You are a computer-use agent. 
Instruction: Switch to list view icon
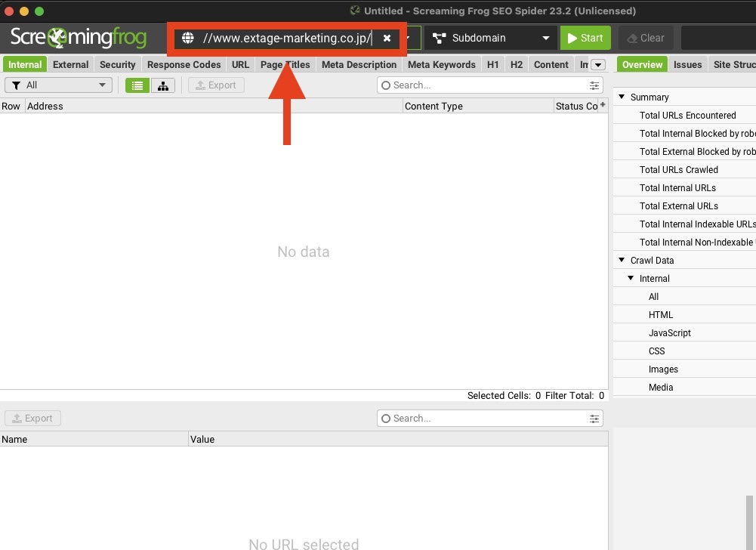pos(137,85)
